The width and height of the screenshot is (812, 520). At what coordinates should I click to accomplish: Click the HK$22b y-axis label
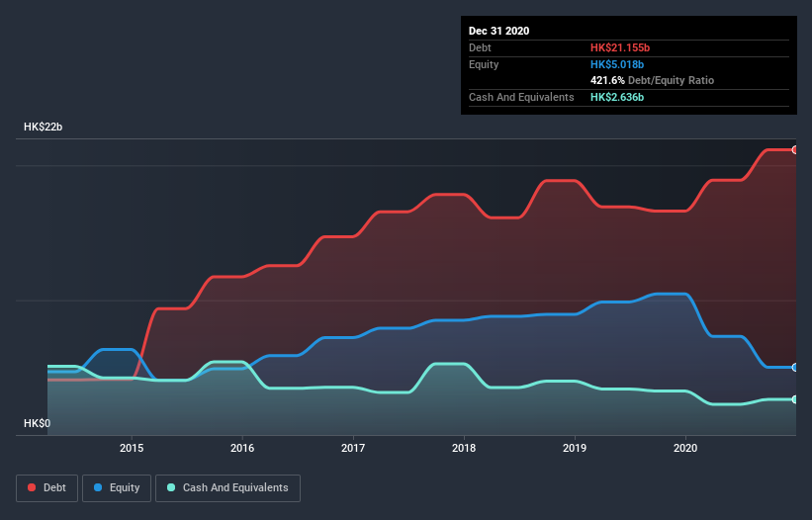coord(43,127)
